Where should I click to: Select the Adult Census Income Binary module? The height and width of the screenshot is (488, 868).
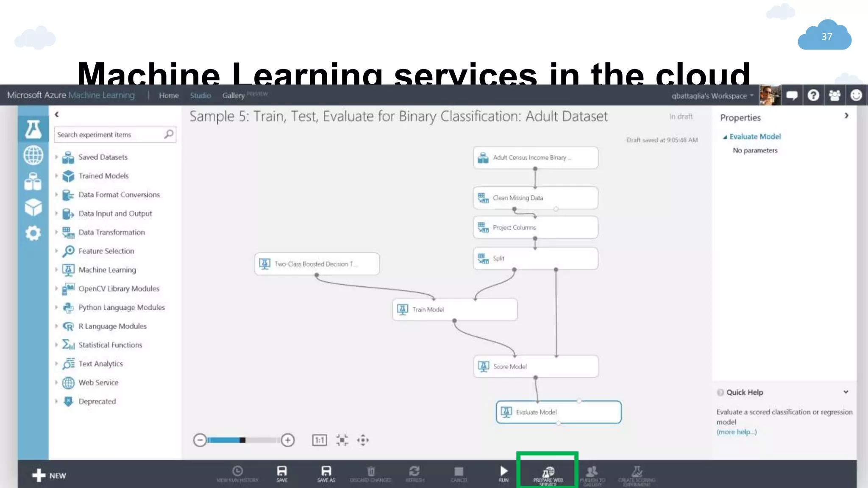pyautogui.click(x=535, y=158)
